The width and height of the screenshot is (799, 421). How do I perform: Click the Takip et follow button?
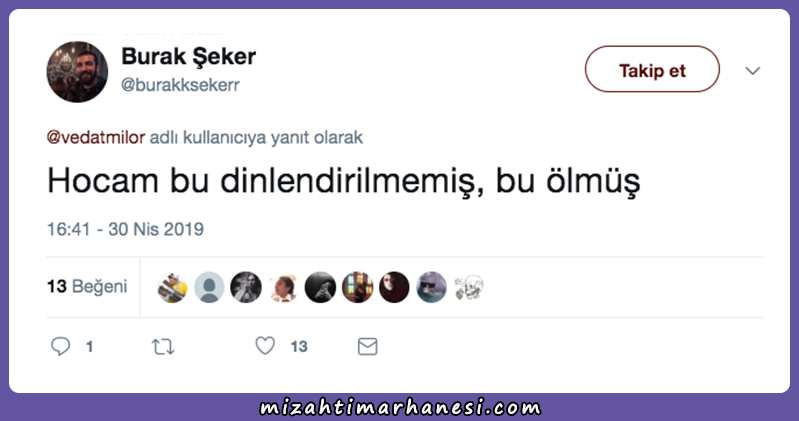point(652,69)
